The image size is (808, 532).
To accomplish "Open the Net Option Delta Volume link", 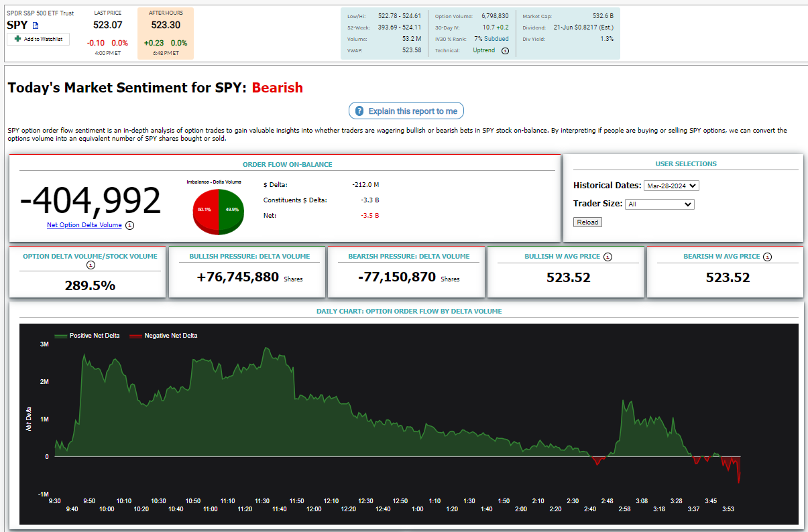I will [x=84, y=225].
